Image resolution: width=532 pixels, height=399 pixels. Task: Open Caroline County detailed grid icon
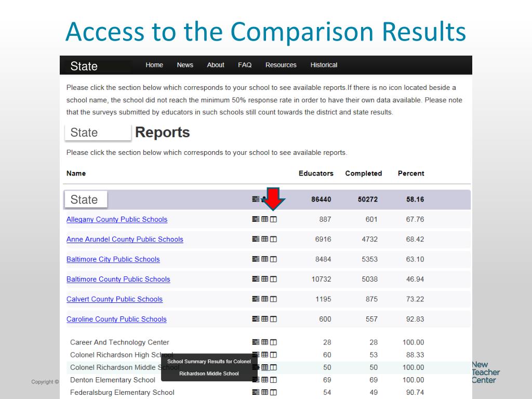(264, 319)
